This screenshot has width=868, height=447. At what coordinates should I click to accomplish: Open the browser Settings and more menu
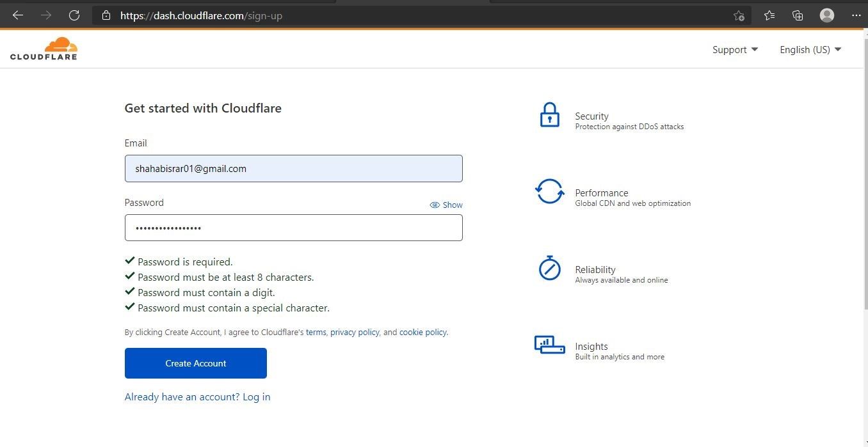tap(856, 15)
